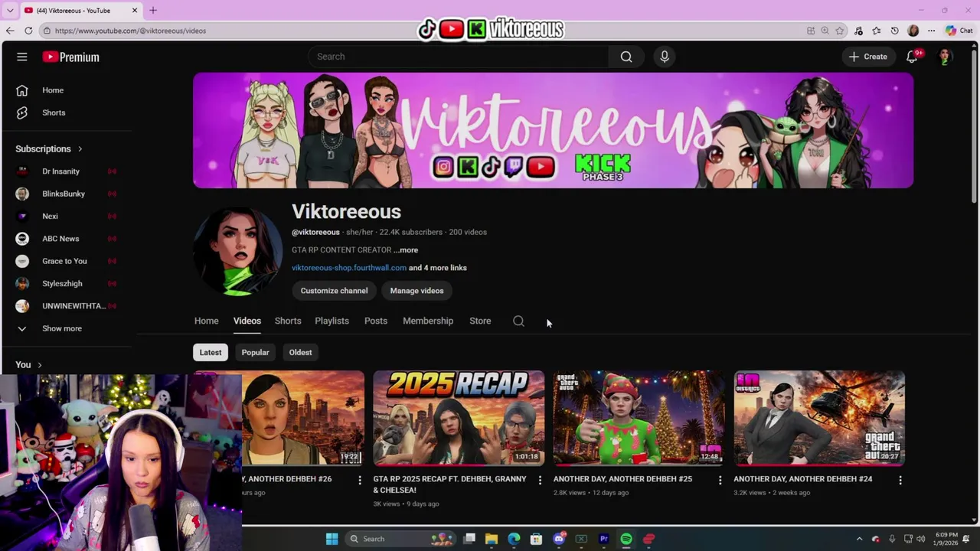Zoom page with browser zoom icon

pos(825,31)
